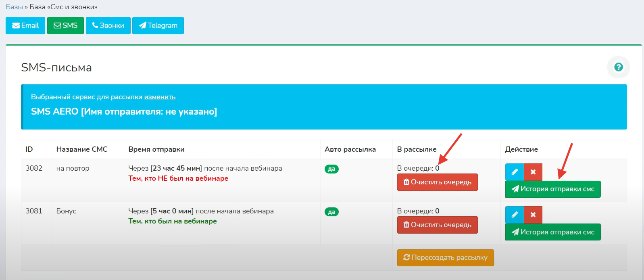Go to the Telegram tab
Screen dimensions: 644x280
[x=158, y=25]
